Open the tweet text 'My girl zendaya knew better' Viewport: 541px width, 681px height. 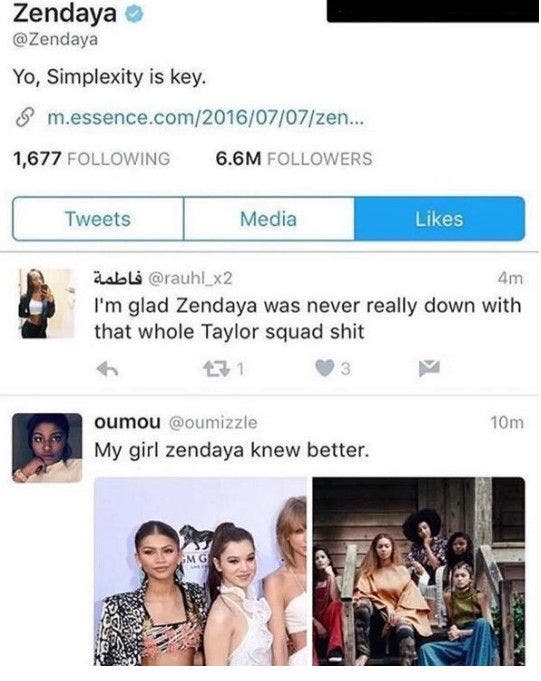[x=231, y=450]
